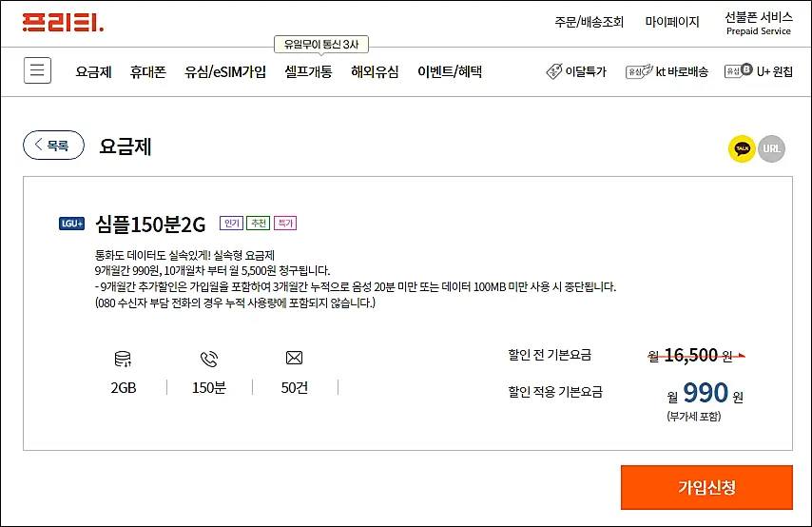Click the 9개월간 추가할인 condition line

(356, 286)
